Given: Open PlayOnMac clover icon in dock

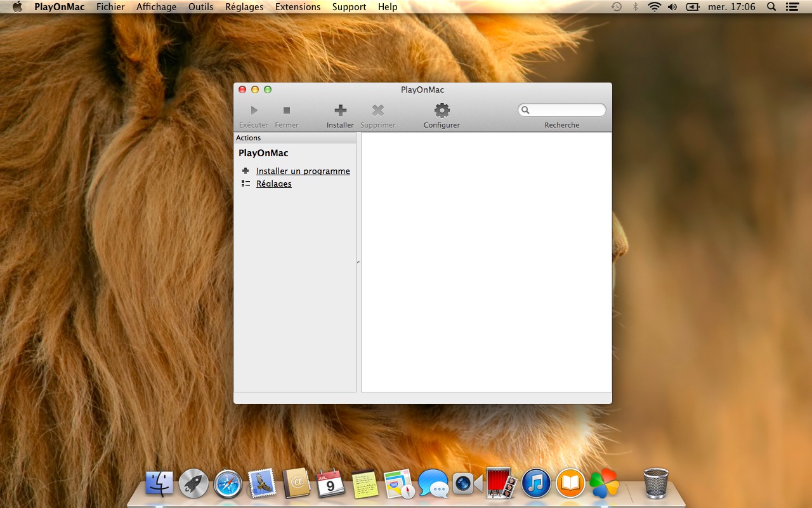Looking at the screenshot, I should pos(604,484).
